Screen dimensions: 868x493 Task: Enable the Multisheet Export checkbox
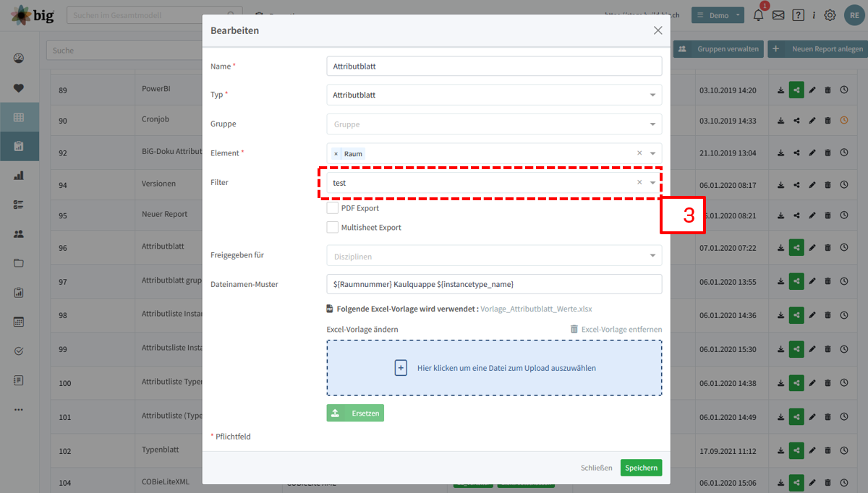point(333,227)
